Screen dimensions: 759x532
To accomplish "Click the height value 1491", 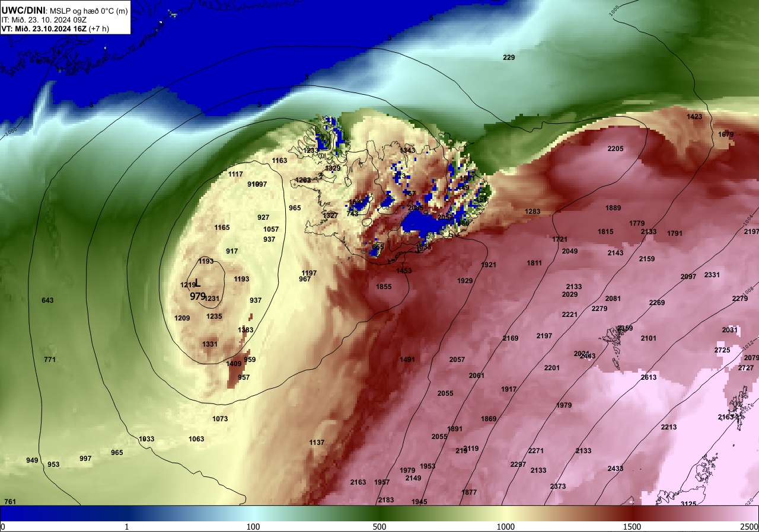I will tap(407, 360).
